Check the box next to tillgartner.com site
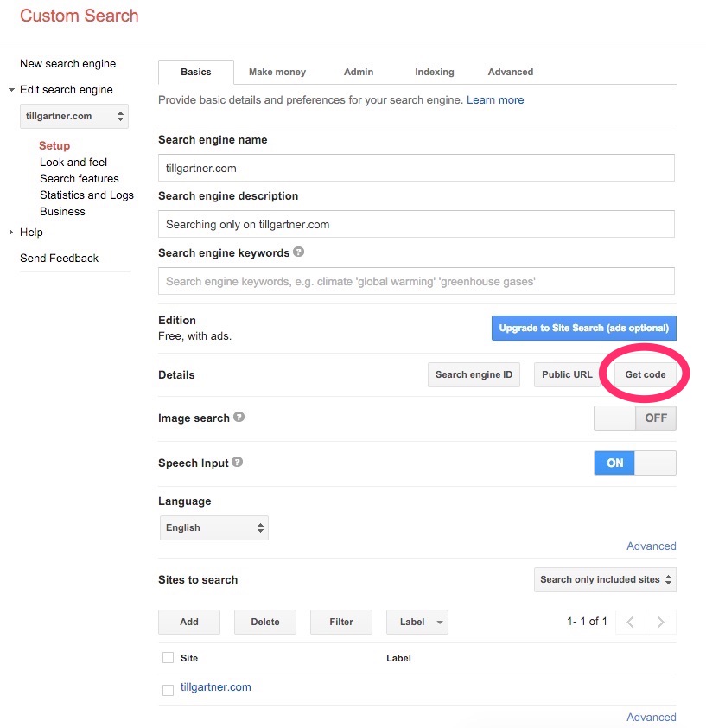 169,689
